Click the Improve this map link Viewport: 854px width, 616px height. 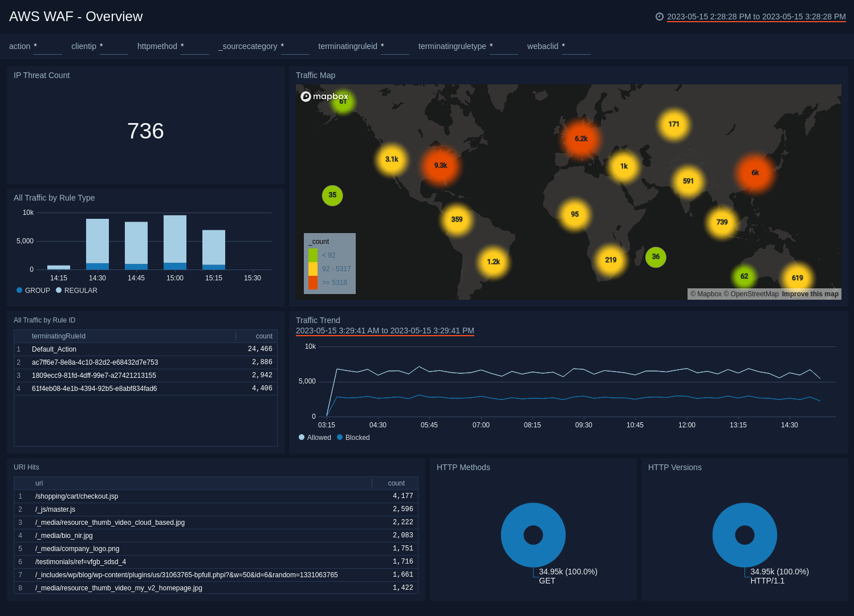coord(810,294)
